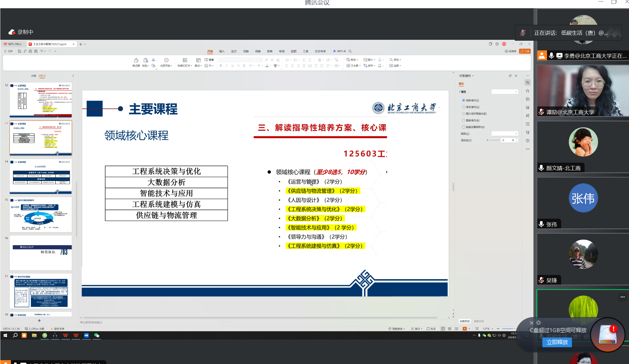Open the 动画 ribbon tab

(x=258, y=51)
